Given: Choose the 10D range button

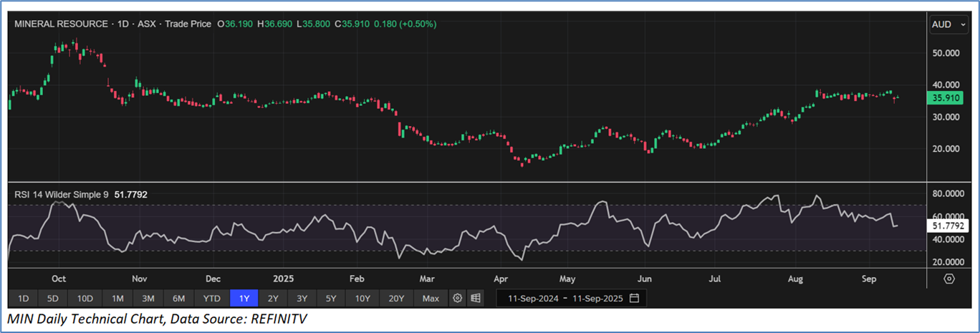Looking at the screenshot, I should point(85,298).
